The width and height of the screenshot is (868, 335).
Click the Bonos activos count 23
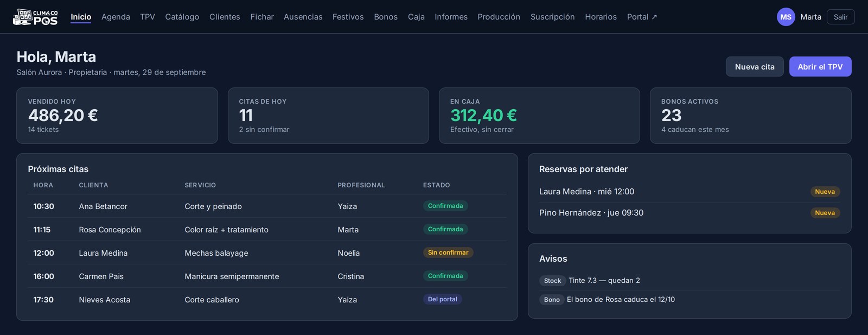pyautogui.click(x=672, y=115)
